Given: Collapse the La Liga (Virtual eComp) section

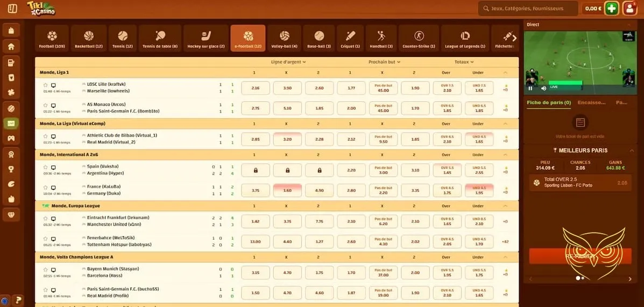Looking at the screenshot, I should 505,124.
